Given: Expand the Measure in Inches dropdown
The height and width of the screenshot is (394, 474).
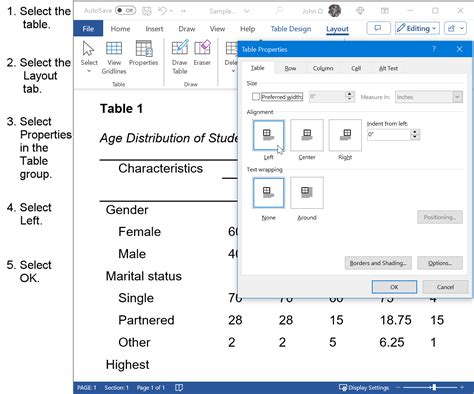Looking at the screenshot, I should click(457, 97).
